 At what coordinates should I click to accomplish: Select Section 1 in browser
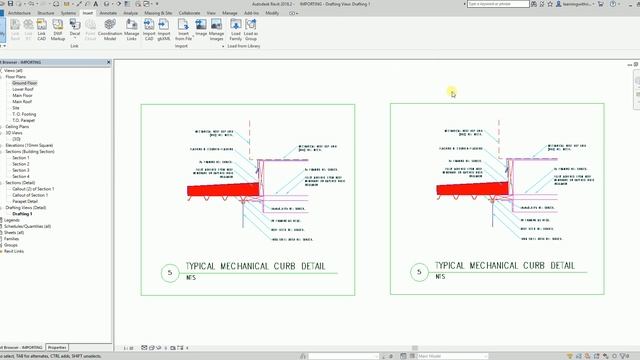tap(20, 158)
